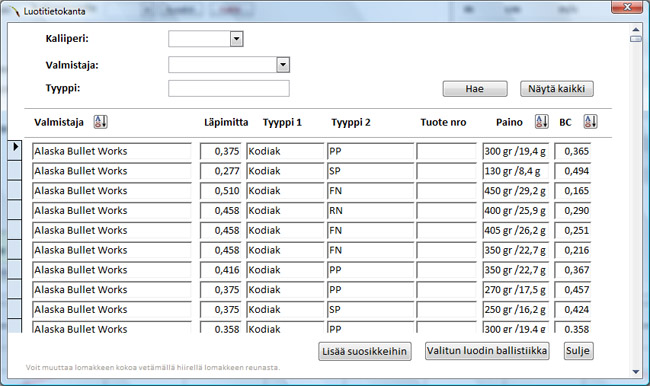The image size is (650, 386).
Task: Click BC cell 0,457
Action: [572, 290]
